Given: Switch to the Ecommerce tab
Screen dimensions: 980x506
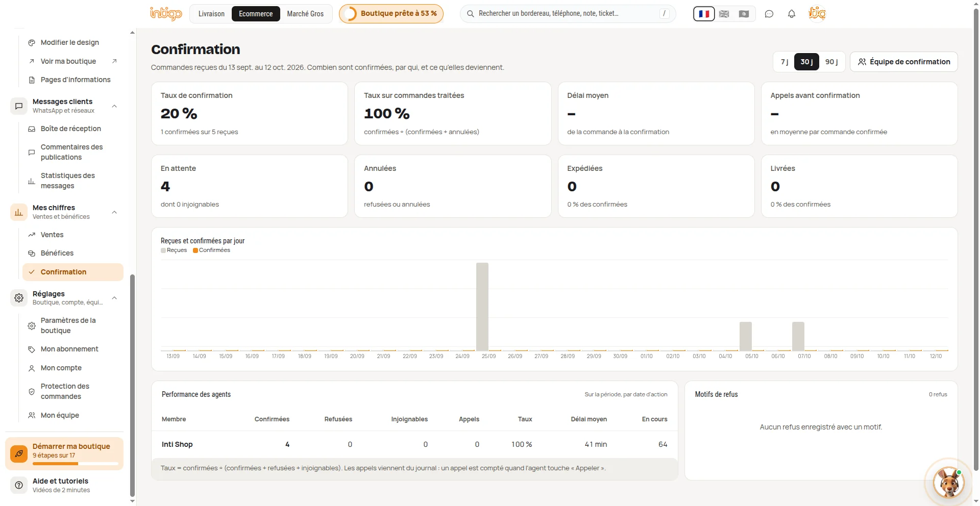Looking at the screenshot, I should pyautogui.click(x=256, y=14).
